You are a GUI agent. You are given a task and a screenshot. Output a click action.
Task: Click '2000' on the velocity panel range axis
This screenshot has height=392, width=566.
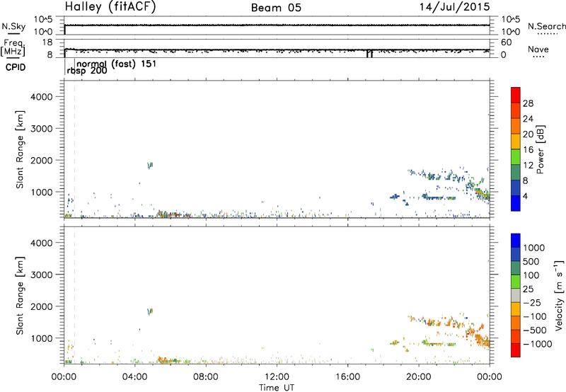(42, 306)
